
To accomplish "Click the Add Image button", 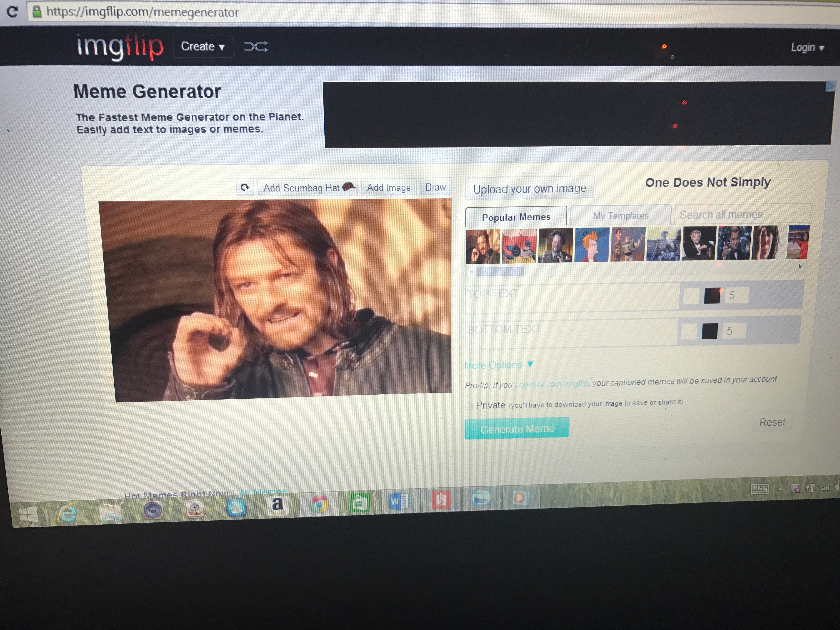I will point(389,187).
